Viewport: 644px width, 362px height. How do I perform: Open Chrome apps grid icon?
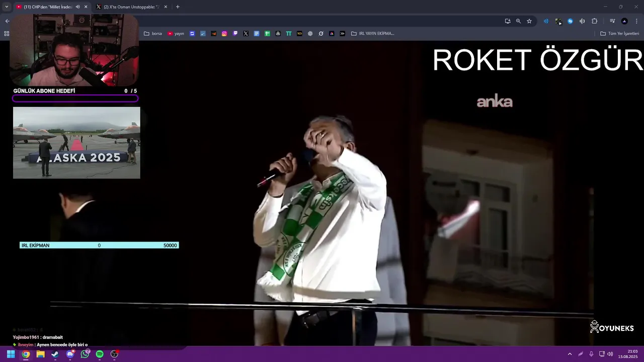tap(7, 34)
